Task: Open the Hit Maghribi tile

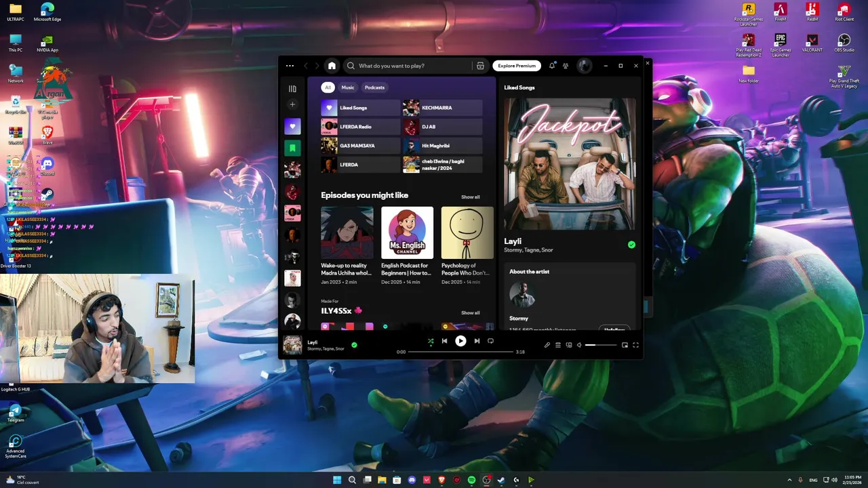Action: [442, 146]
